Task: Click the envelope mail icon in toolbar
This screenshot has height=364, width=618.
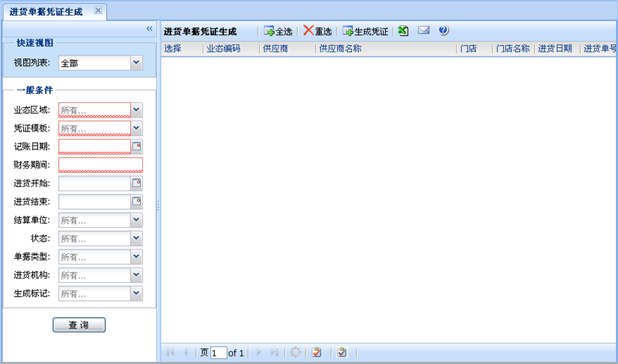Action: [423, 30]
